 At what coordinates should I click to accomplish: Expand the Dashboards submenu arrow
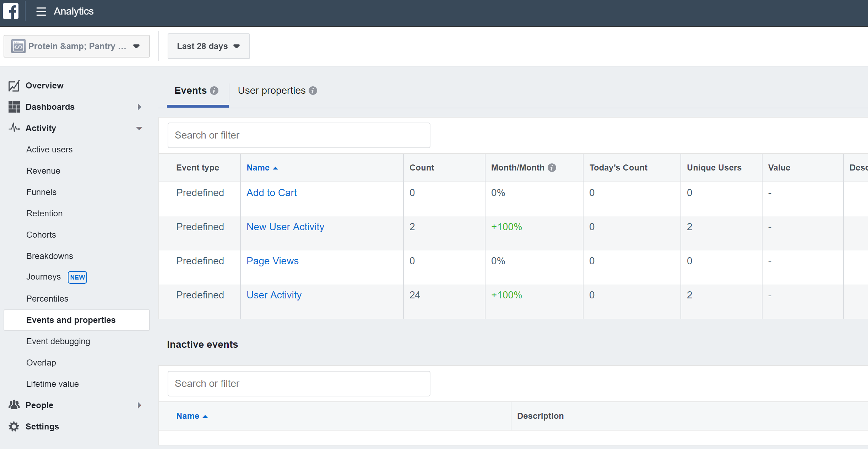pyautogui.click(x=139, y=107)
